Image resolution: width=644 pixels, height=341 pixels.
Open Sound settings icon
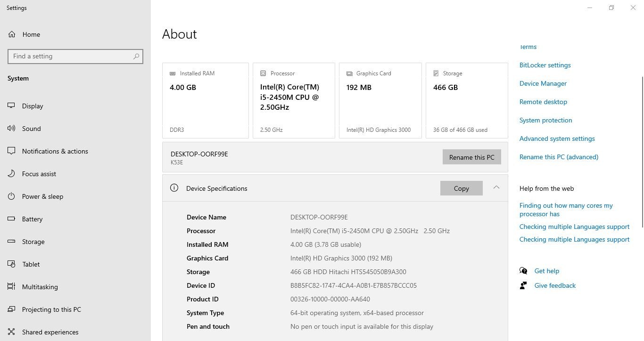click(x=12, y=129)
